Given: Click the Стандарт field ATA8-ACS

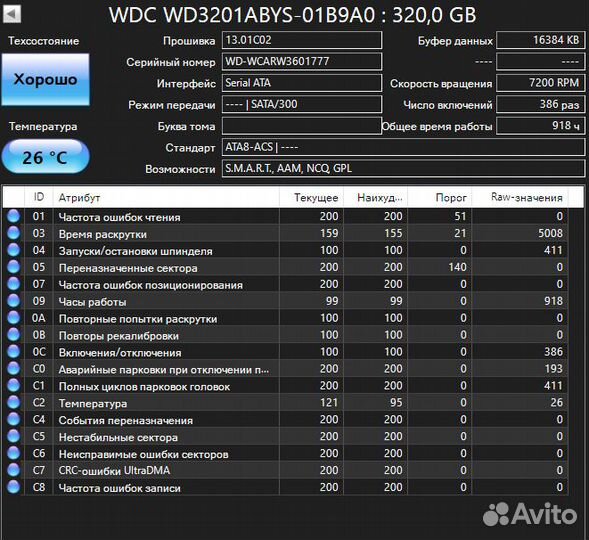Looking at the screenshot, I should [x=403, y=147].
